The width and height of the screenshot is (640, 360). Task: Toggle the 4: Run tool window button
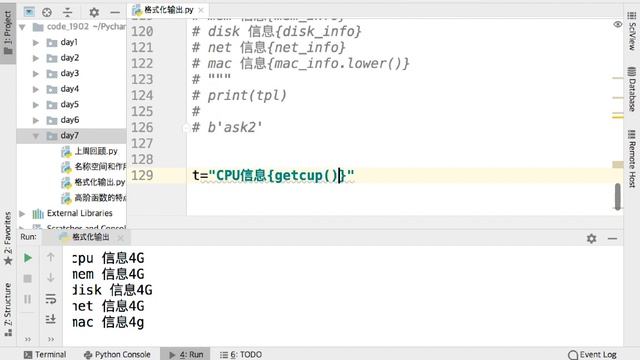coord(186,354)
